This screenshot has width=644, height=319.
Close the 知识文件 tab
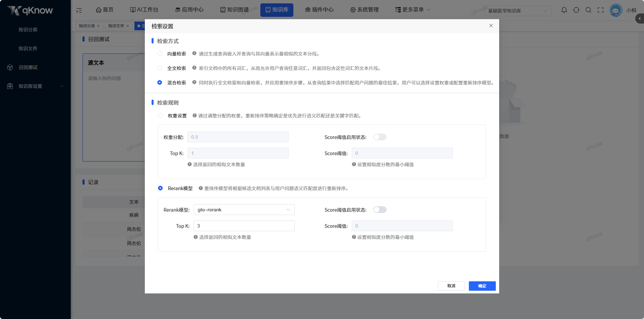pyautogui.click(x=128, y=26)
